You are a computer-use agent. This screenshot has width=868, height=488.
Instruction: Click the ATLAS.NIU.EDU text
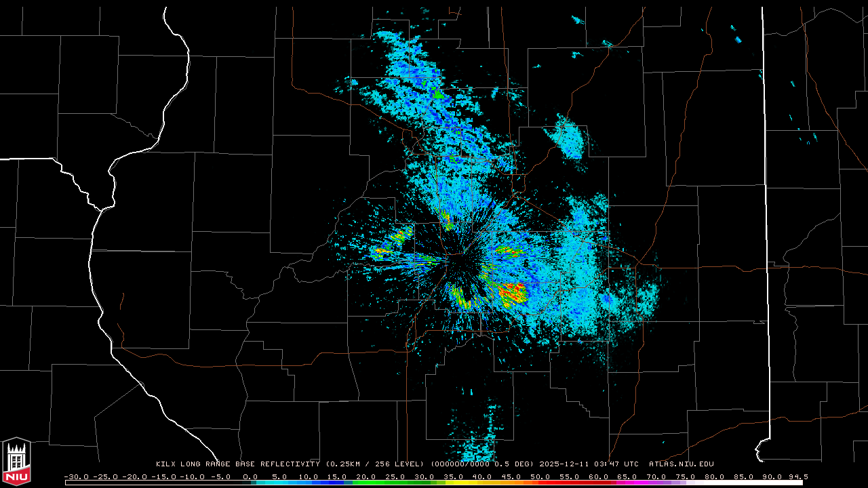(x=681, y=464)
